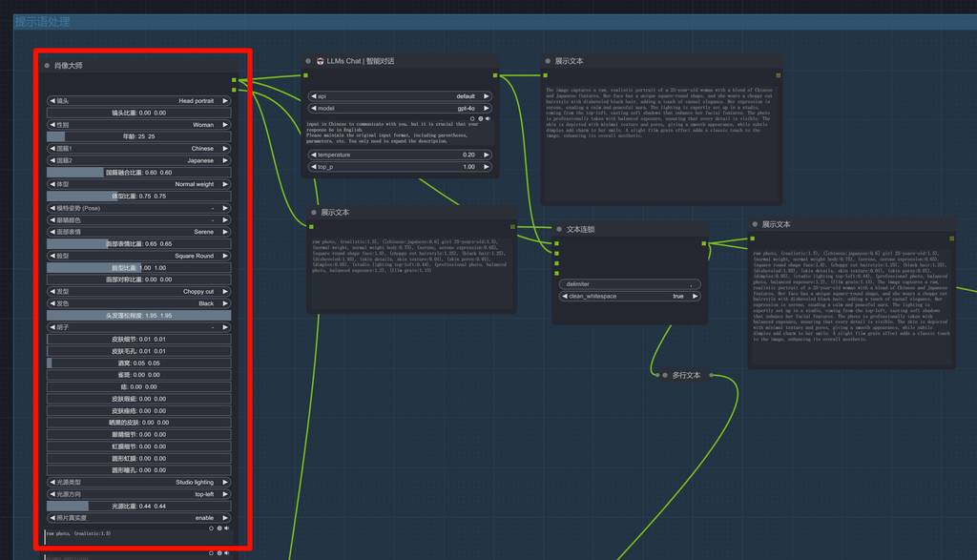This screenshot has width=977, height=560.
Task: Click the speaker icon below the LLMs Chat model field
Action: (488, 119)
